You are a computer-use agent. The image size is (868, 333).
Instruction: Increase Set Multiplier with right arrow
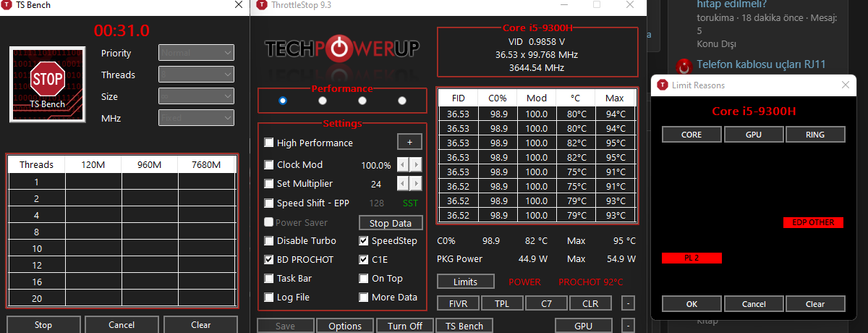(x=416, y=184)
